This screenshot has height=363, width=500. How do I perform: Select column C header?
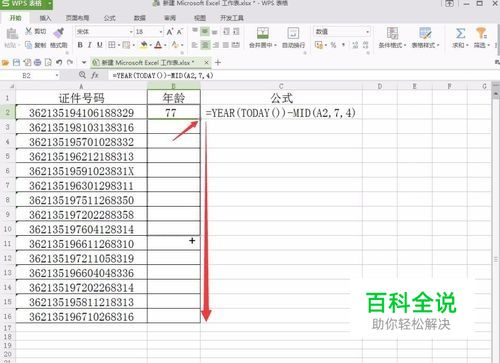coord(281,86)
